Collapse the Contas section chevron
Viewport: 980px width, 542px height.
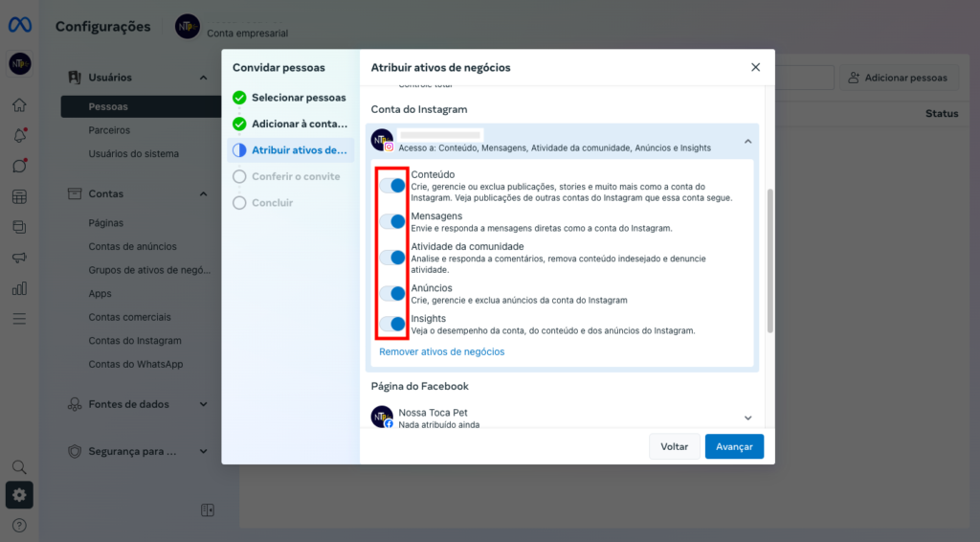(x=203, y=193)
